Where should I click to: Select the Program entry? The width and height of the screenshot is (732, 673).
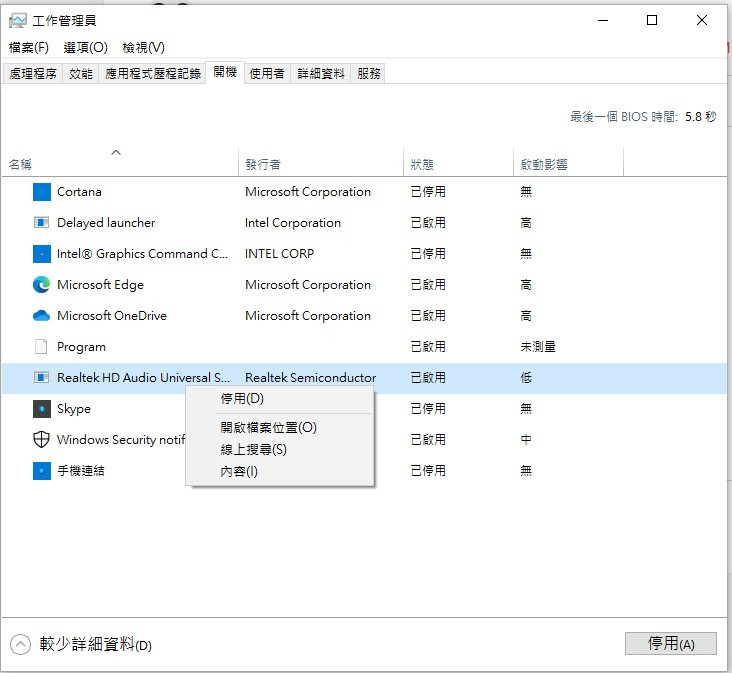[81, 347]
